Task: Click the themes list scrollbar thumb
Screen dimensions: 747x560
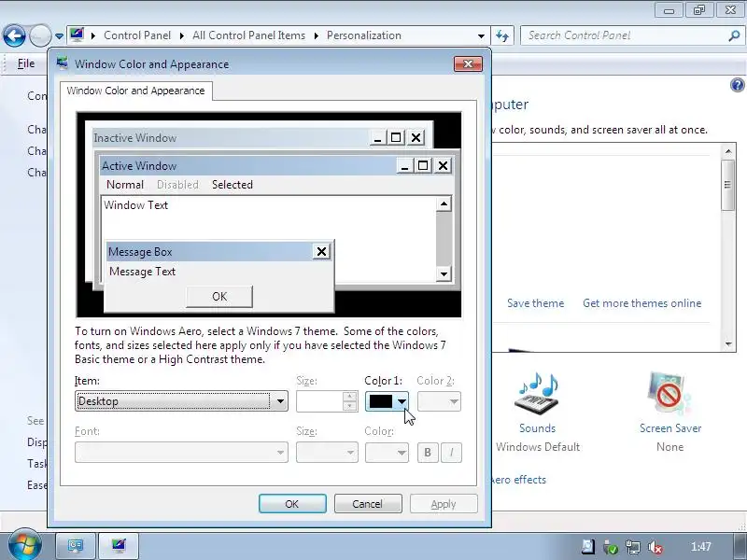Action: tap(727, 185)
